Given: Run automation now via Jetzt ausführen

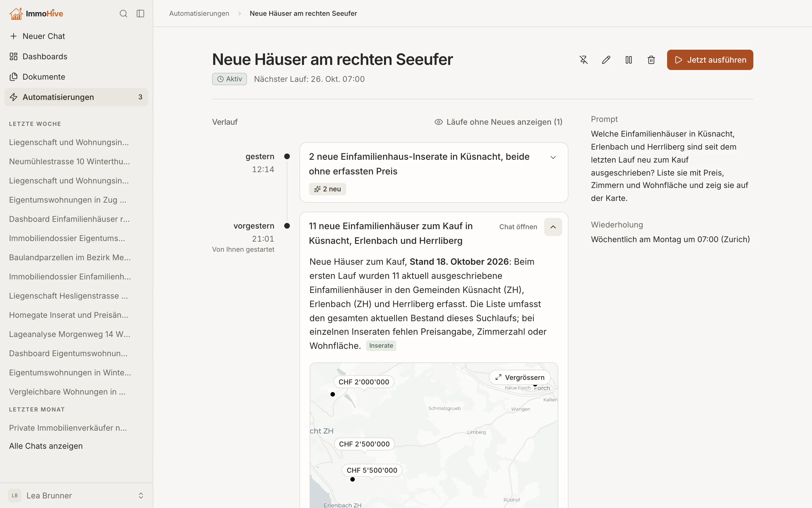Looking at the screenshot, I should click(710, 60).
